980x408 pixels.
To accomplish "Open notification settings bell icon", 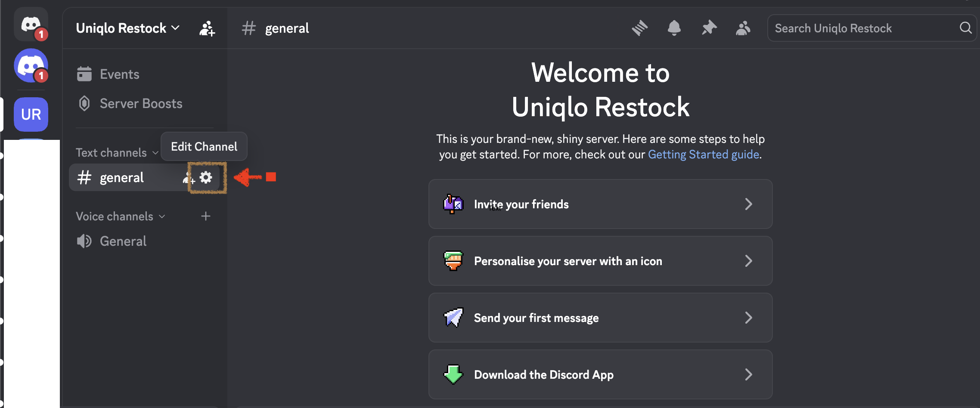I will pyautogui.click(x=674, y=28).
